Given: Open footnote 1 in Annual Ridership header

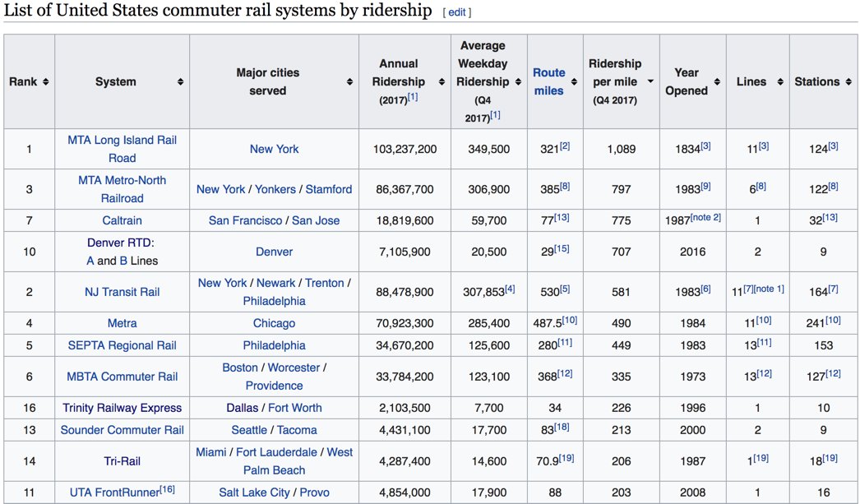Looking at the screenshot, I should coord(413,96).
